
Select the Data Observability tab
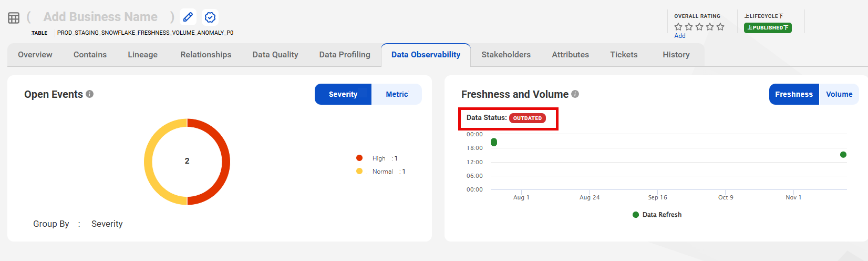click(x=426, y=55)
